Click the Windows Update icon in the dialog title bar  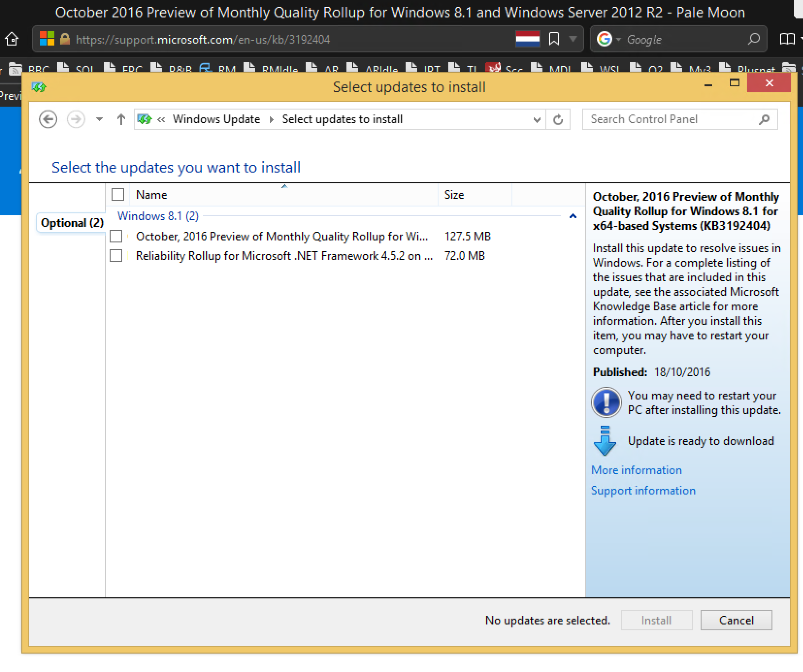tap(39, 87)
